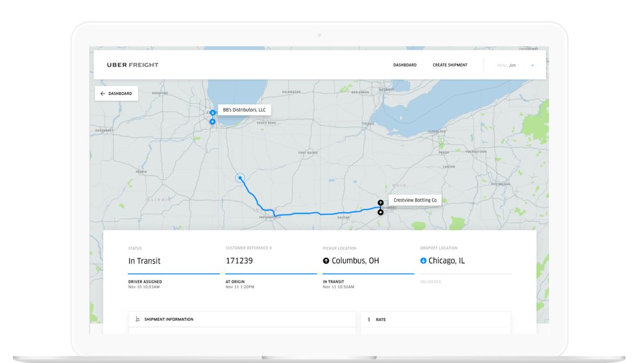Viewport: 644px width, 363px height.
Task: Open the Hello, Jim account dropdown chevron
Action: click(x=532, y=65)
